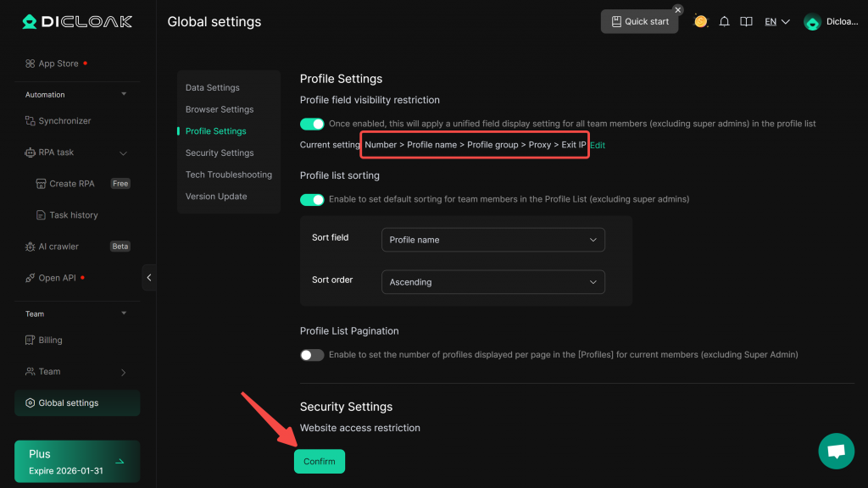This screenshot has height=488, width=868.
Task: Turn off Profile list sorting toggle
Action: tap(312, 200)
